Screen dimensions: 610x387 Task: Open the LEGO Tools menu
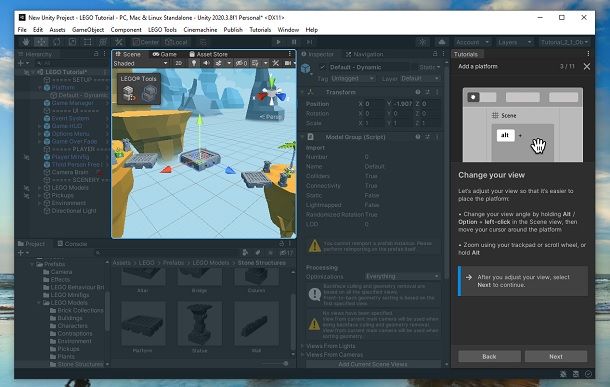(x=162, y=30)
